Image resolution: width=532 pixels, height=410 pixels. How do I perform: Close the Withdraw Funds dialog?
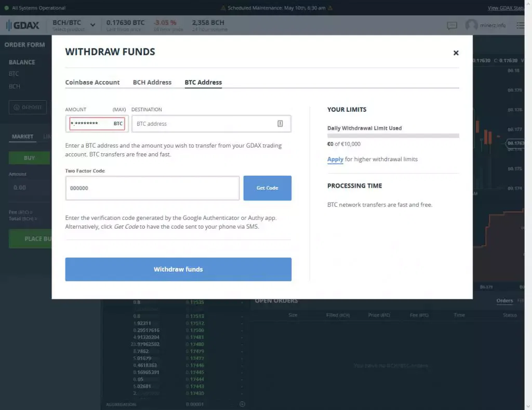point(456,52)
